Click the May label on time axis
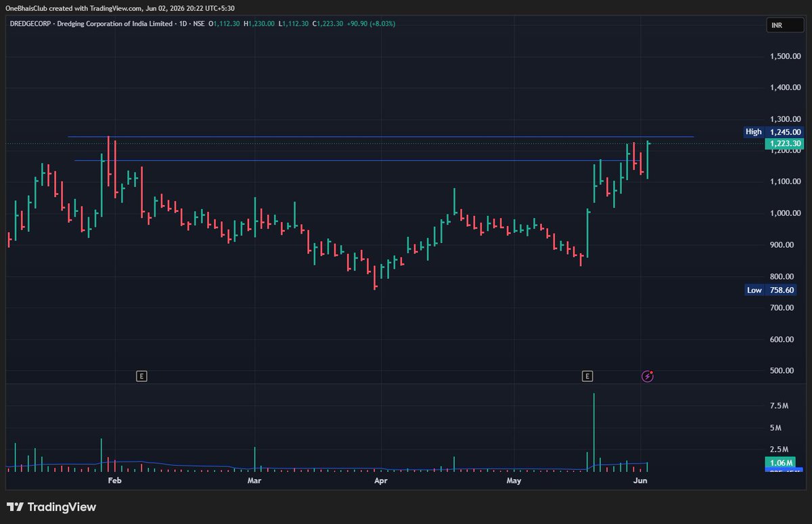 pos(514,481)
